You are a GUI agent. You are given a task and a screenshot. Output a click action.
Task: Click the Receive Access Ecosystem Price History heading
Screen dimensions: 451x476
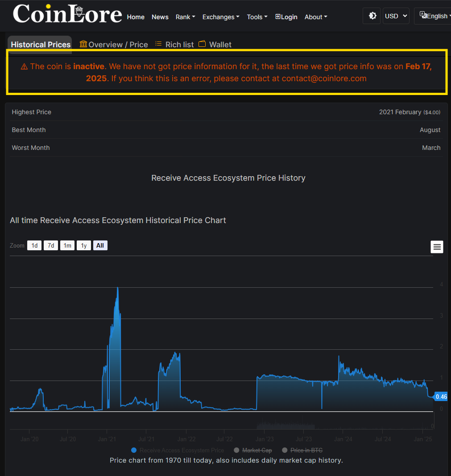[228, 178]
